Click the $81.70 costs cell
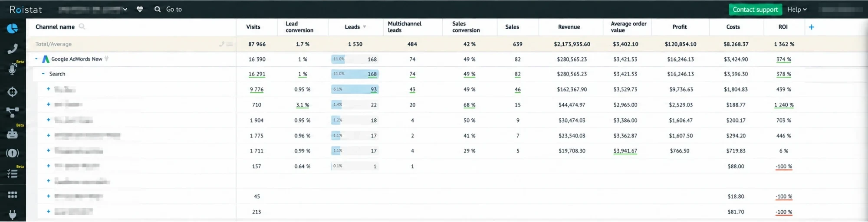868x222 pixels. (736, 212)
